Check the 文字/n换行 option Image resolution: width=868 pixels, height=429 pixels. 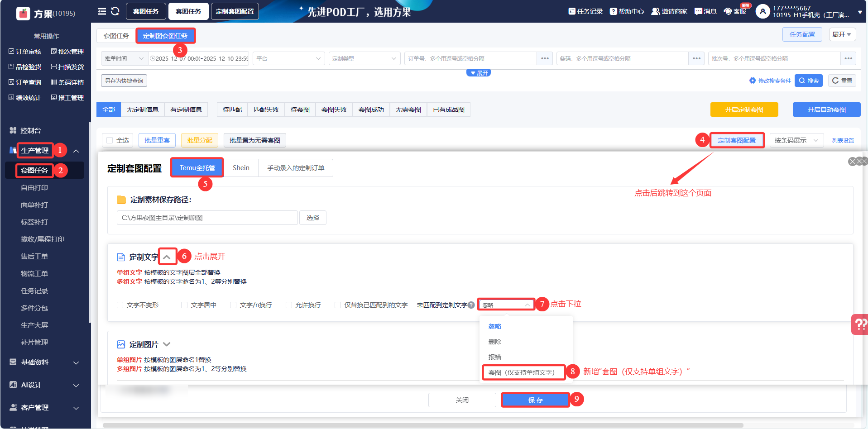pyautogui.click(x=233, y=305)
